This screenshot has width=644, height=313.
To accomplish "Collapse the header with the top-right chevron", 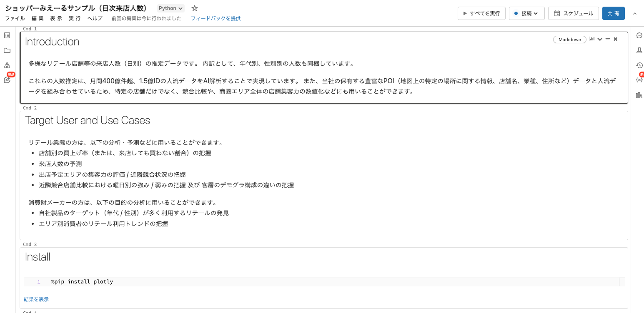I will pyautogui.click(x=635, y=13).
